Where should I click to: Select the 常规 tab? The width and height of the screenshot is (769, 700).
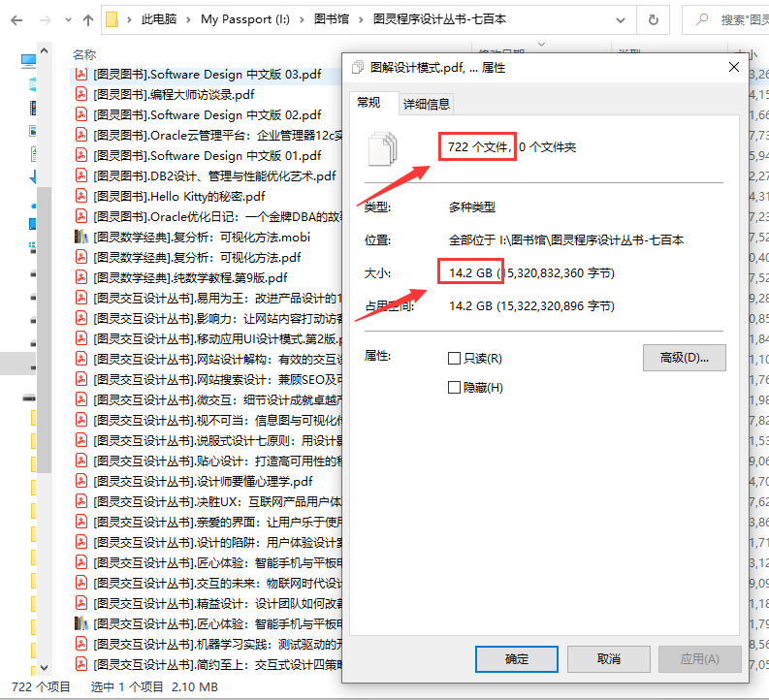tap(368, 103)
